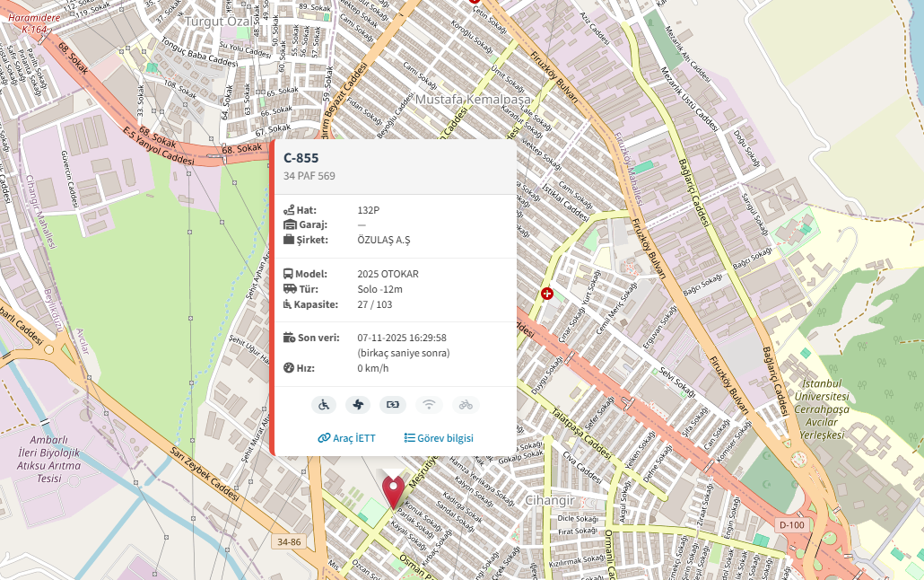Click the garage icon beside Garaj

click(x=289, y=224)
